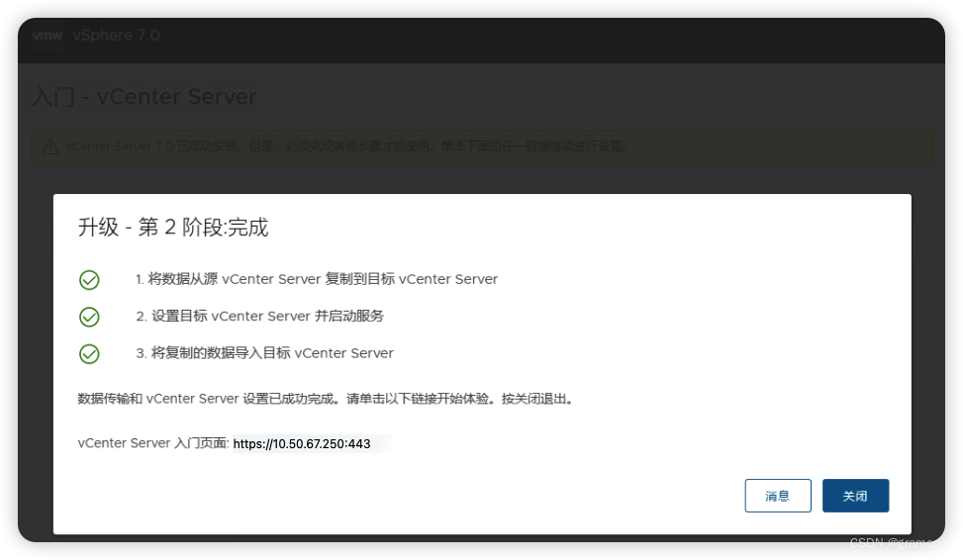Select the text '1. 将数据从源 vCenter Server 复制到目标 vCenter Server'

pos(317,279)
